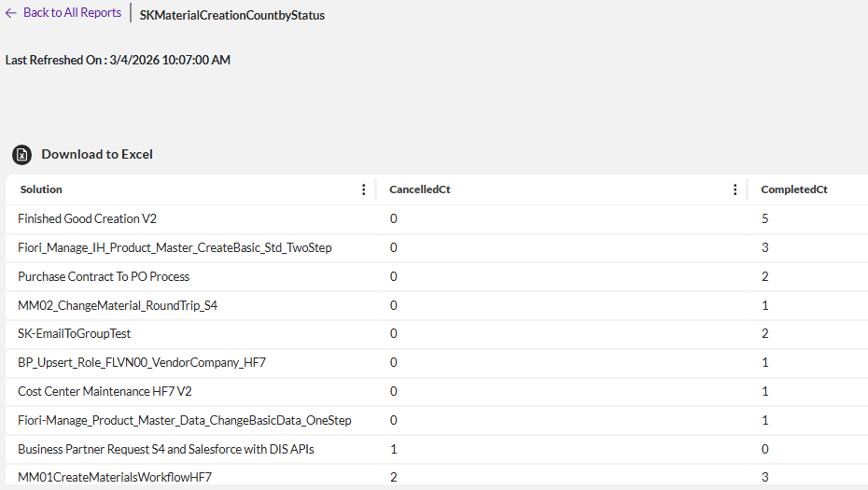Screen dimensions: 868x490
Task: Click the back arrow icon
Action: pos(11,13)
